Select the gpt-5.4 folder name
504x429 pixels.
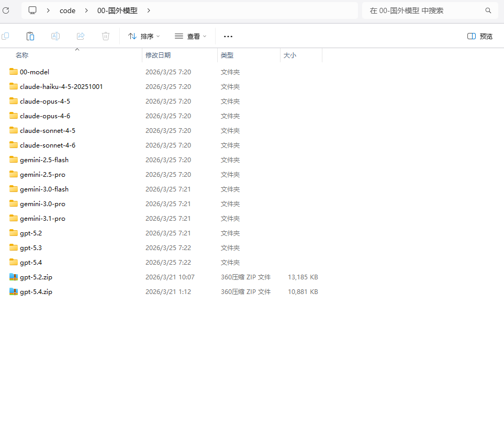31,263
